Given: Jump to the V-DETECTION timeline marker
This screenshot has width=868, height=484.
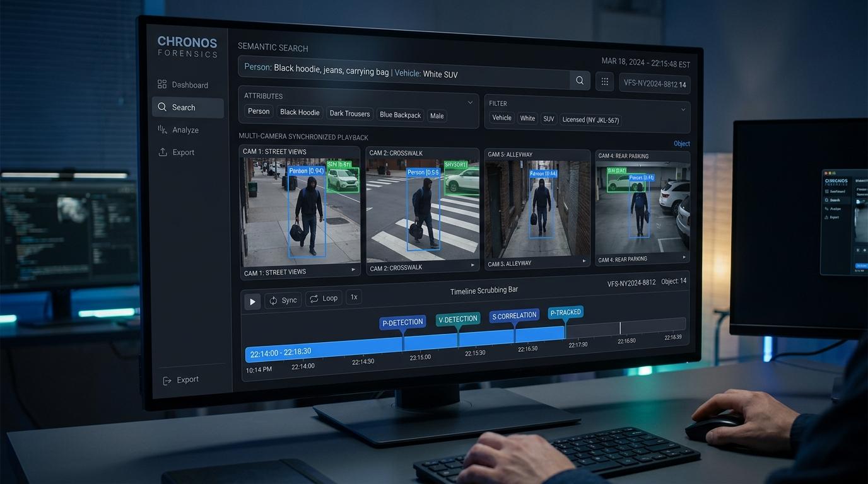Looking at the screenshot, I should tap(458, 319).
